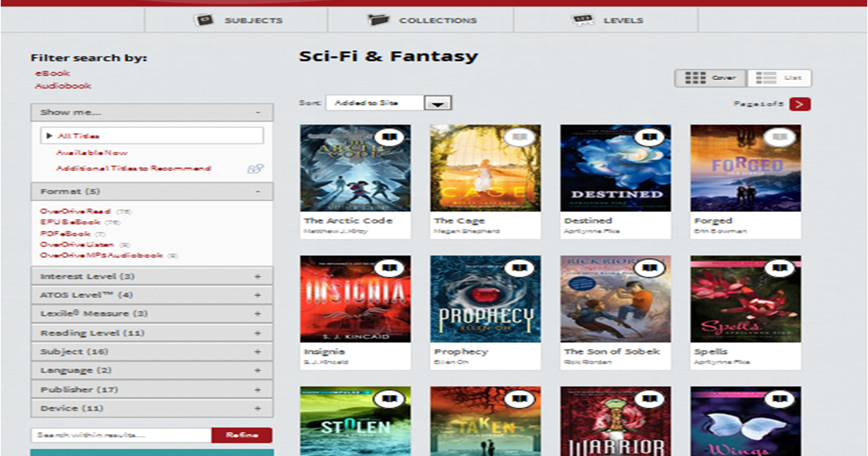Expand the Lexile Measure filter

152,313
